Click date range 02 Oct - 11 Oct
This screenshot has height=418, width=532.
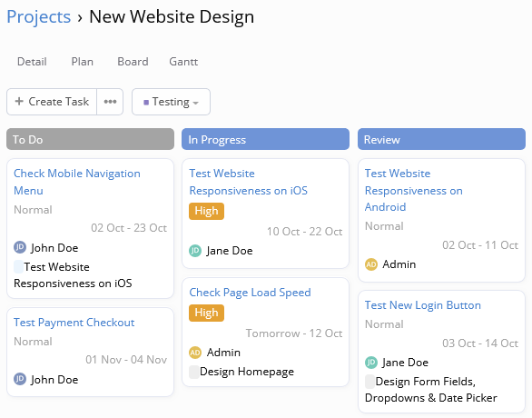(480, 244)
